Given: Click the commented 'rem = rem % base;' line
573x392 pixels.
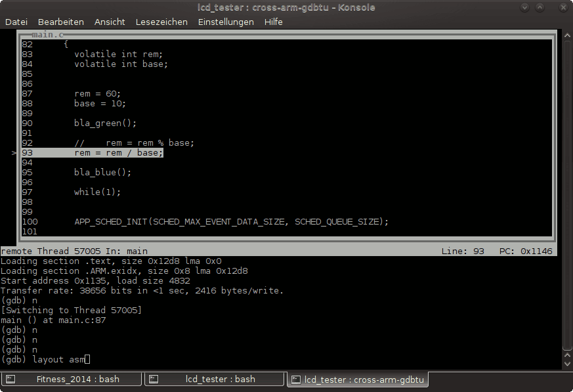Looking at the screenshot, I should pyautogui.click(x=134, y=143).
